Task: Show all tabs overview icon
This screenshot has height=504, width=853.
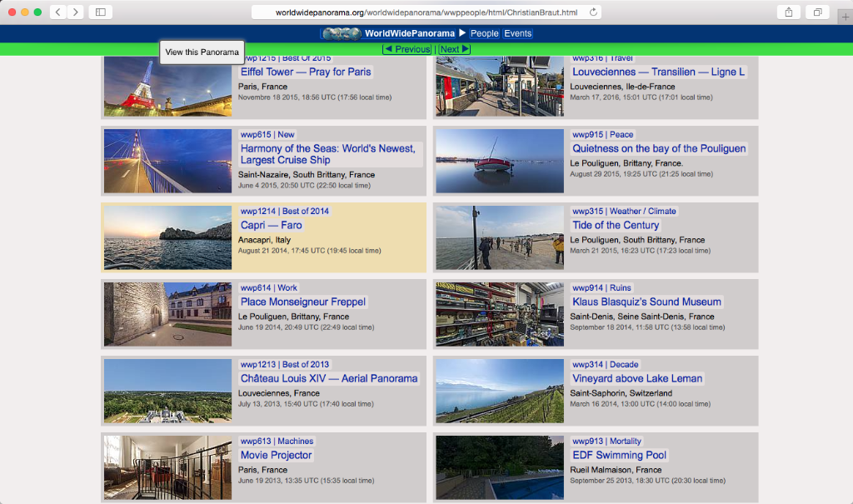Action: 818,12
